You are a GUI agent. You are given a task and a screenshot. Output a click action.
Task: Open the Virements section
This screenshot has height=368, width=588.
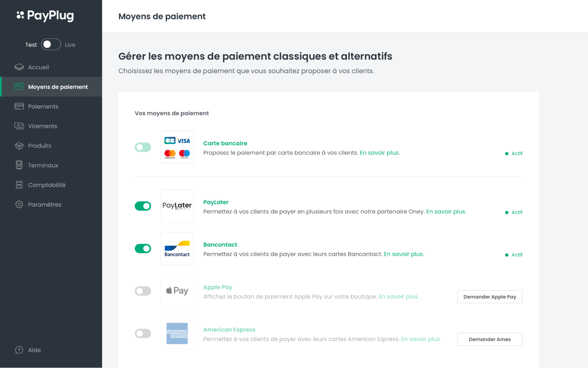point(42,126)
